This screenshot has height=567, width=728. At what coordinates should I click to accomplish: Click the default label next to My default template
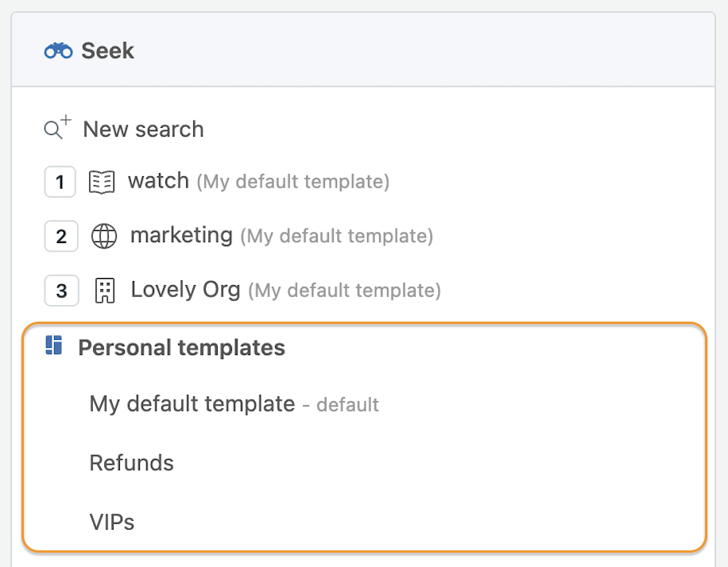[x=348, y=404]
